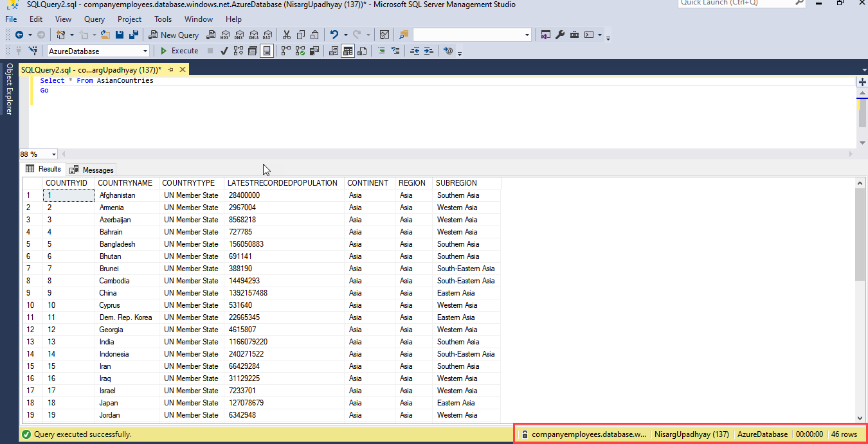
Task: Toggle Results to Grid mode
Action: 347,51
